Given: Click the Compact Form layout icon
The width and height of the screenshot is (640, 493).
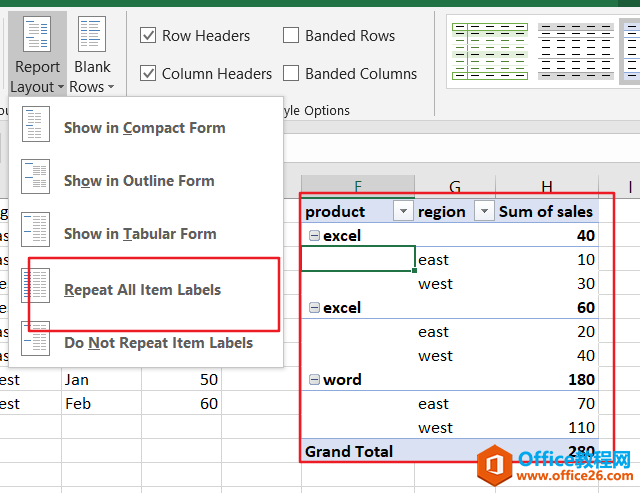Looking at the screenshot, I should point(36,124).
